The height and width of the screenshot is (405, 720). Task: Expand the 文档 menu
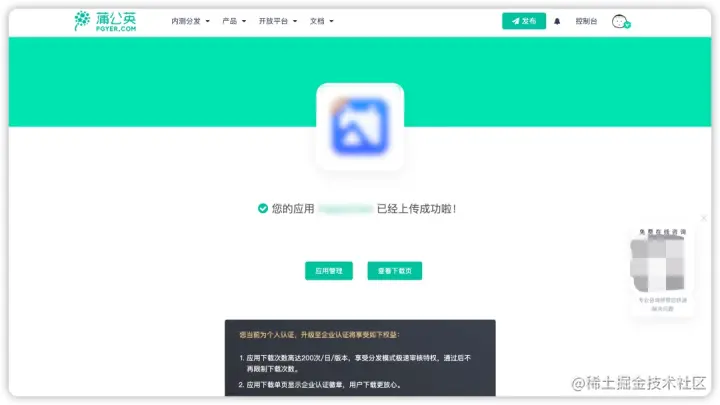coord(321,21)
